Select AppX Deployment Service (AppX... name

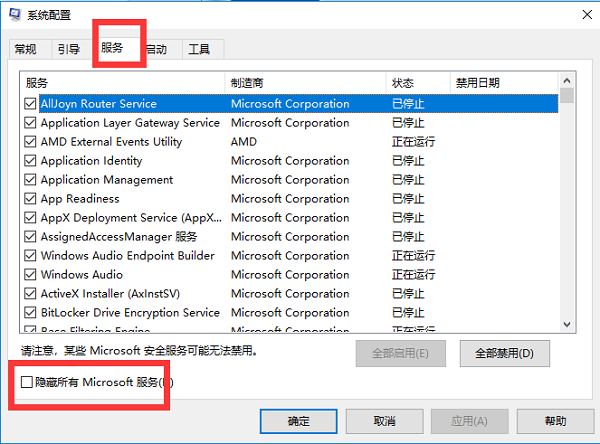click(131, 218)
